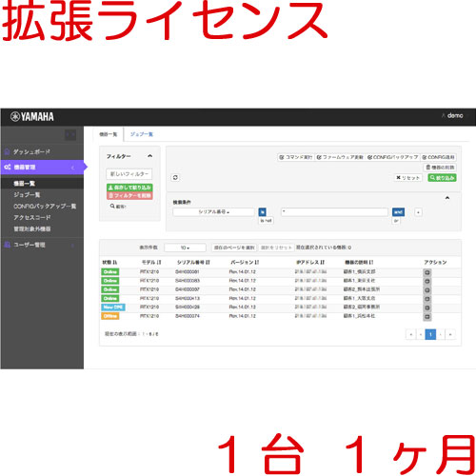Sort table by IPアドレス column

(310, 262)
